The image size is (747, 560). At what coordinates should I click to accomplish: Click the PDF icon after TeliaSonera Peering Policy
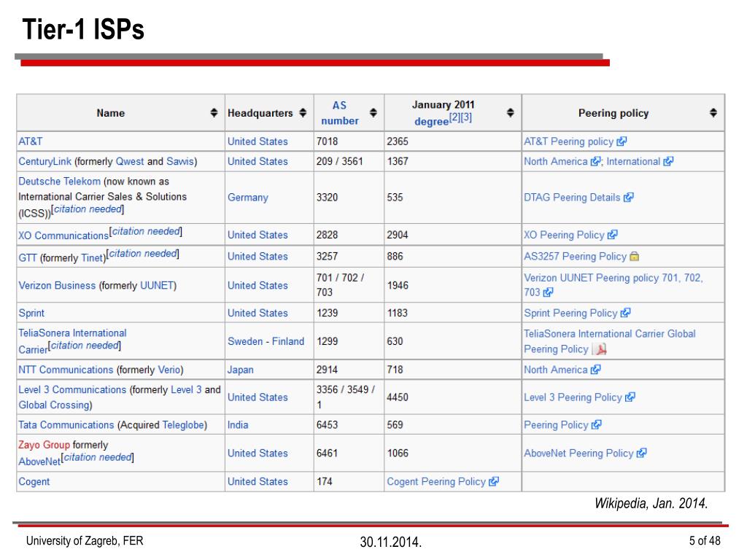point(600,349)
